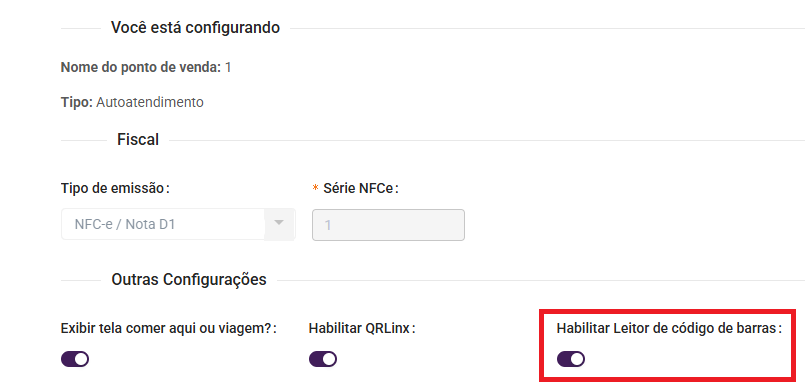Toggle the Exibir tela comer aqui ou viagem switch
The image size is (805, 391).
75,359
